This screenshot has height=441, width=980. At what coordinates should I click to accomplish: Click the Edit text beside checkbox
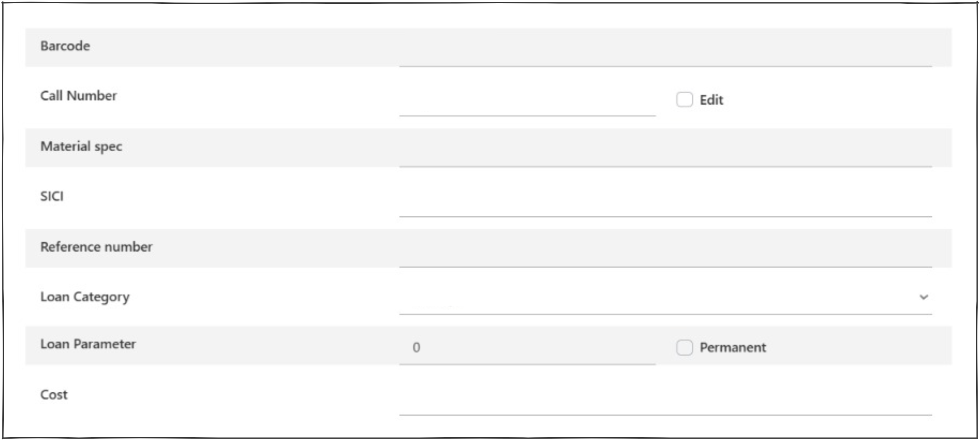point(711,100)
